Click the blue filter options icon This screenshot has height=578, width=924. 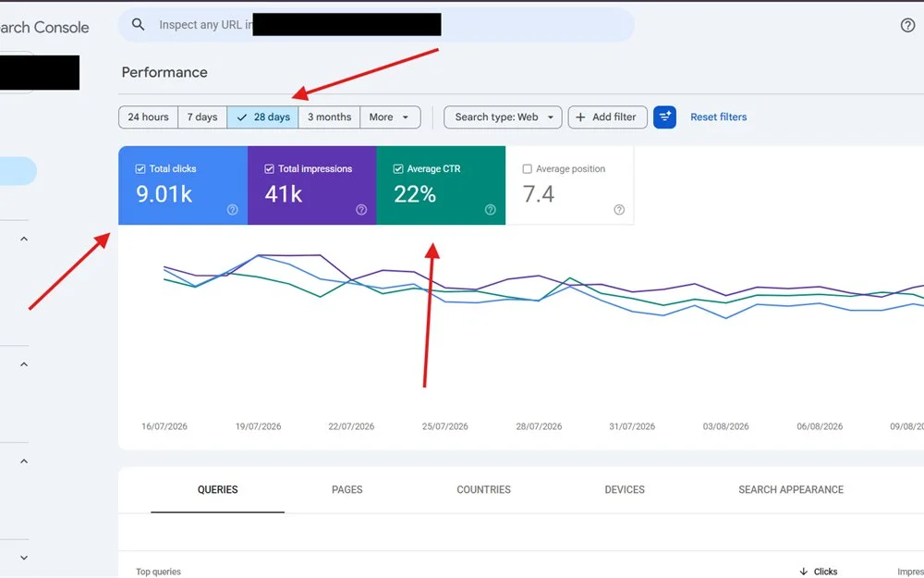point(664,117)
